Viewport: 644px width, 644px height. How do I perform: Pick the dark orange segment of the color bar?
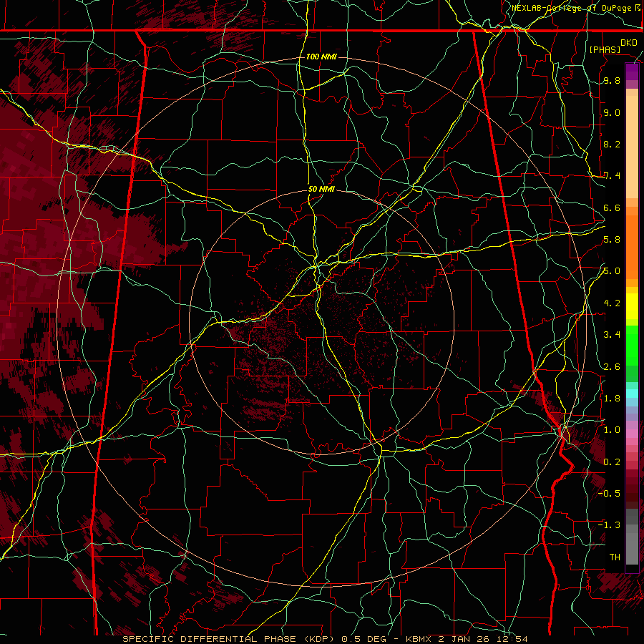click(x=632, y=246)
